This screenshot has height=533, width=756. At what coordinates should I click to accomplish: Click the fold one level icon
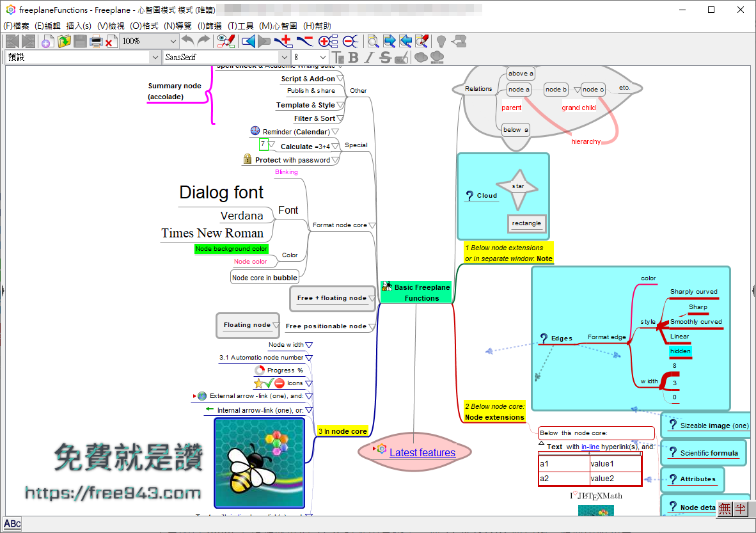[350, 42]
